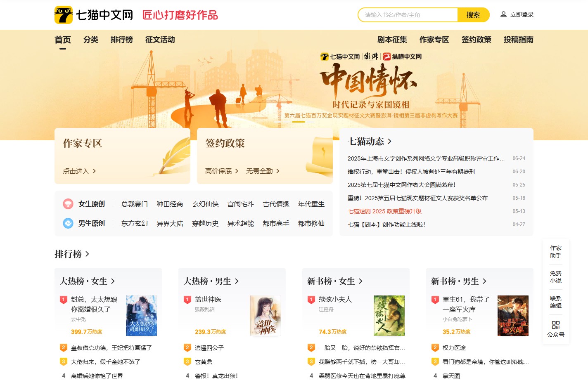Open book cover 封总，太太想跟你离婚很久了
The image size is (588, 385).
(x=141, y=316)
